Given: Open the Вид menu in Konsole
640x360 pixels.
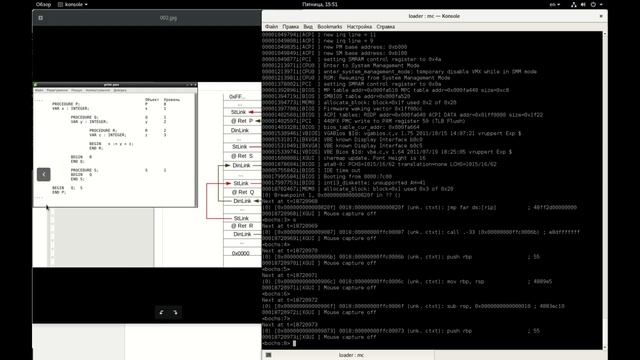Looking at the screenshot, I should coord(308,27).
